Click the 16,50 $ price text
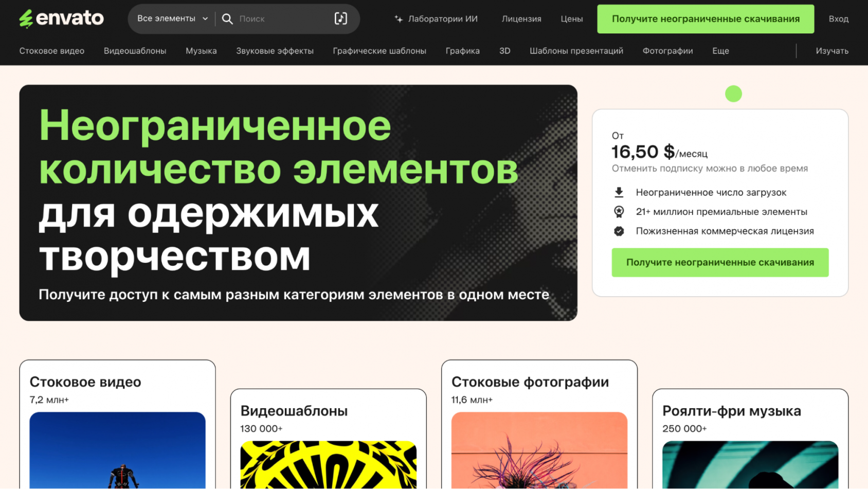 pos(643,152)
